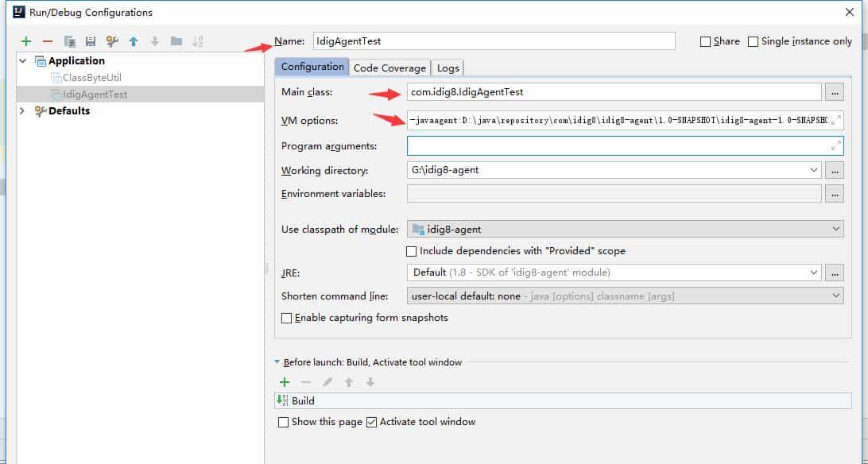Click into the Name input field
The image size is (868, 464).
[x=494, y=41]
